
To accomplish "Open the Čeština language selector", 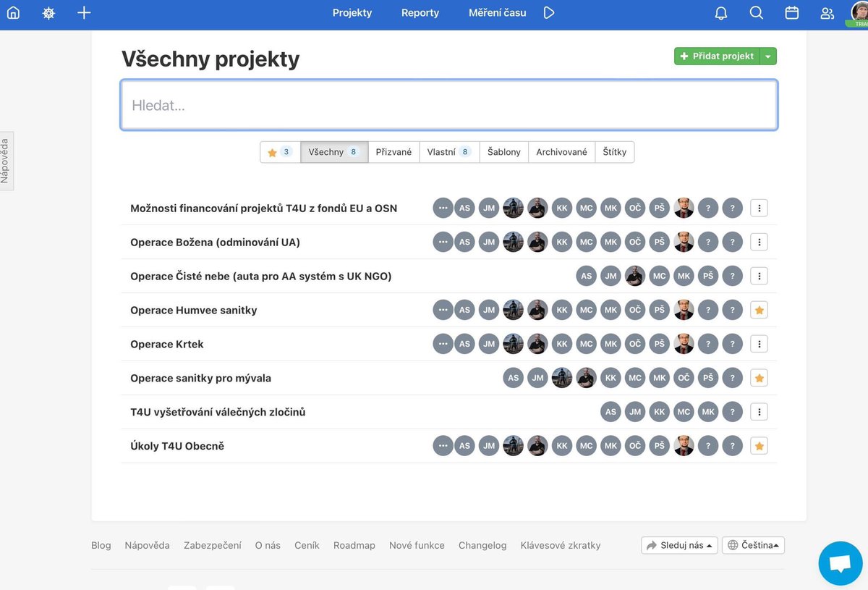I will pos(753,544).
